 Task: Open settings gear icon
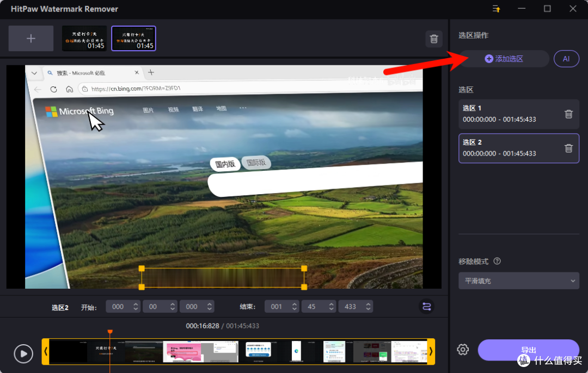[463, 350]
